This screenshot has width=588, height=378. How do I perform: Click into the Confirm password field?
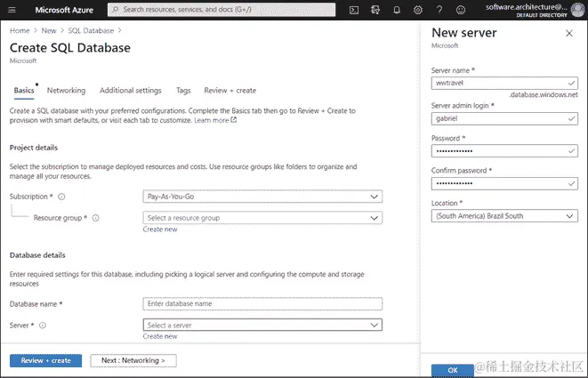(504, 183)
